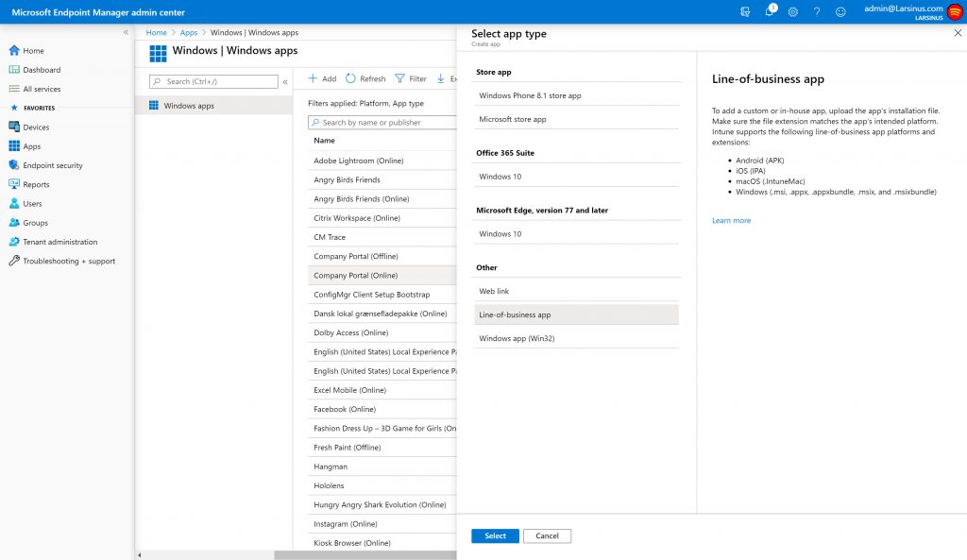This screenshot has height=560, width=967.
Task: Open the Angry Birds Friends (Online) row
Action: tap(382, 198)
